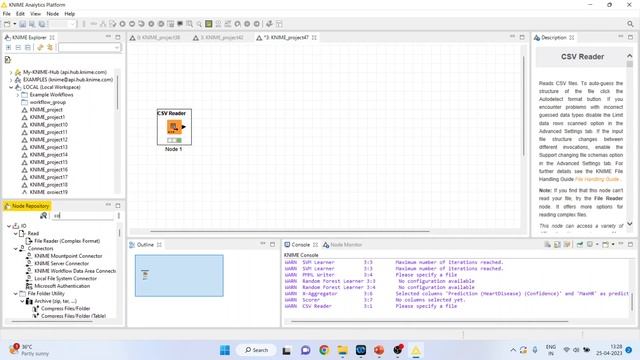Minimize the Outline panel
The width and height of the screenshot is (640, 360).
[x=263, y=244]
